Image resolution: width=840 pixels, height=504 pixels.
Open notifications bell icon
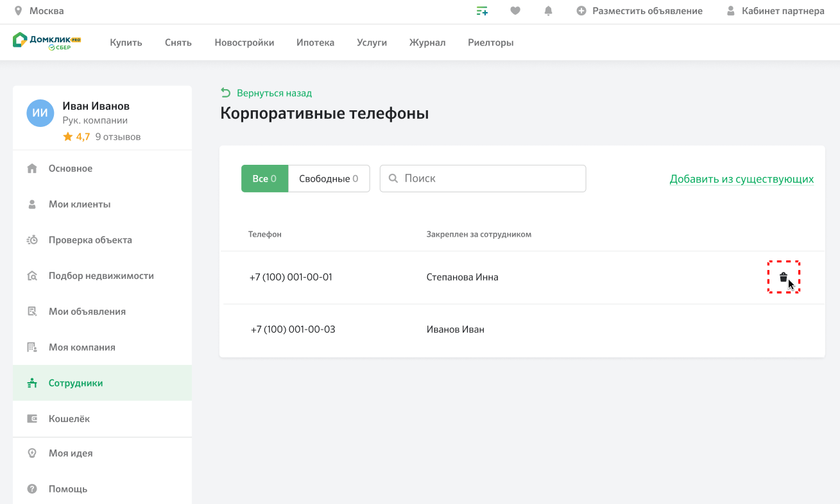point(549,11)
